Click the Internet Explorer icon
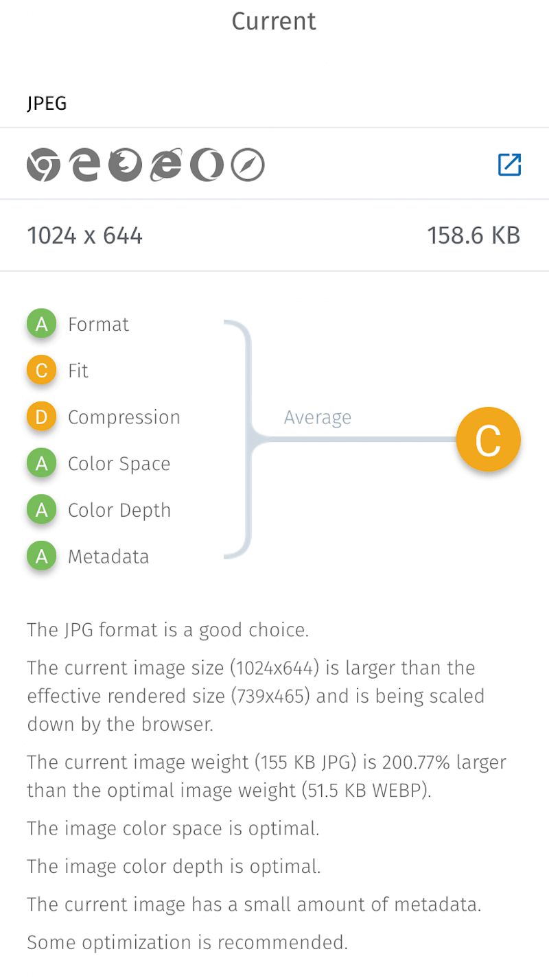Viewport: 549px width, 980px height. pyautogui.click(x=166, y=165)
